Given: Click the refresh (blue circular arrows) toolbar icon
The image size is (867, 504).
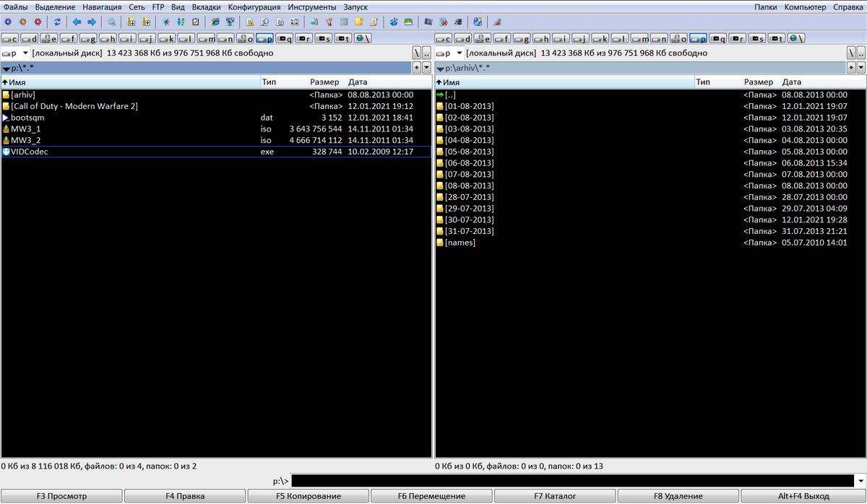Looking at the screenshot, I should [57, 21].
